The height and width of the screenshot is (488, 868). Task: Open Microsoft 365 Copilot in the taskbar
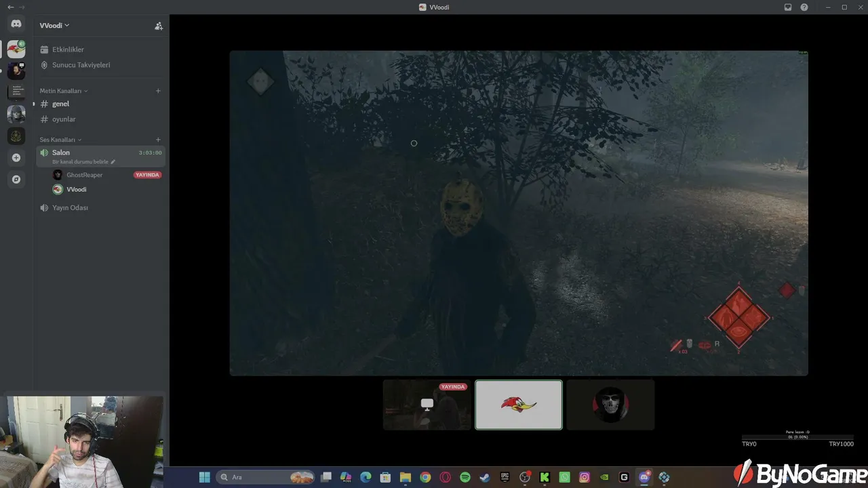346,477
